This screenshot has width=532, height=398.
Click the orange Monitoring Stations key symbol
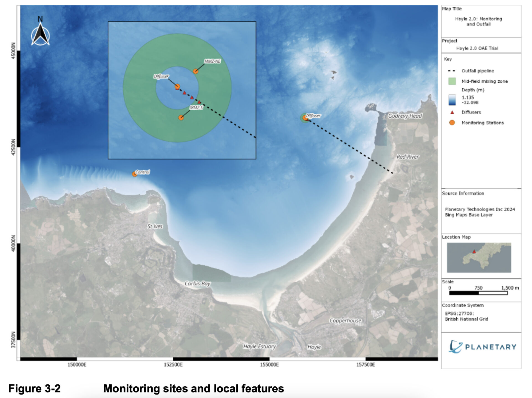452,123
